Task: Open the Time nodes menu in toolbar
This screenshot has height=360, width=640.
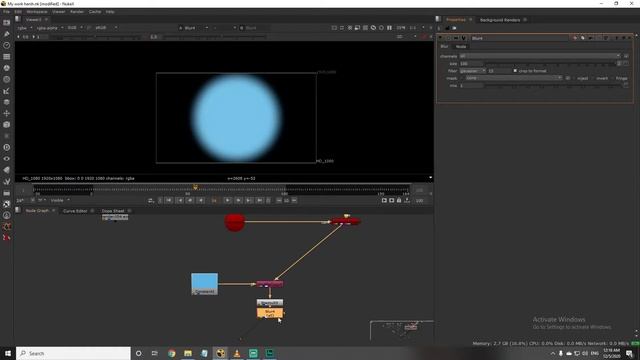Action: pos(7,45)
